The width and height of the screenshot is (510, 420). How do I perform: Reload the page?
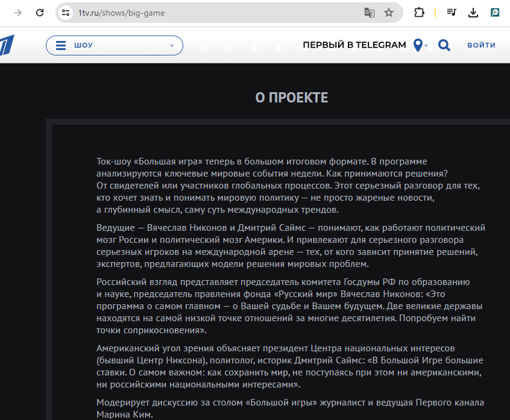40,13
